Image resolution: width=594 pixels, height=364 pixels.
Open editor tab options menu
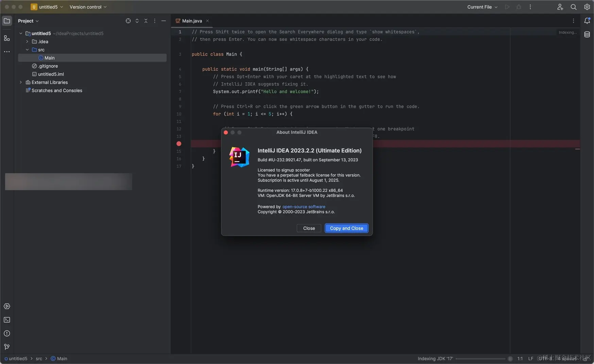click(574, 21)
